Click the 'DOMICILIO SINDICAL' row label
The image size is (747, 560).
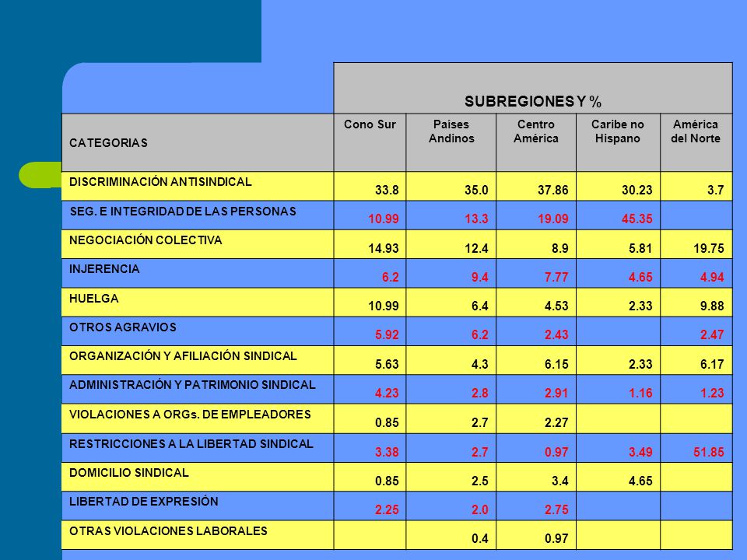(128, 473)
